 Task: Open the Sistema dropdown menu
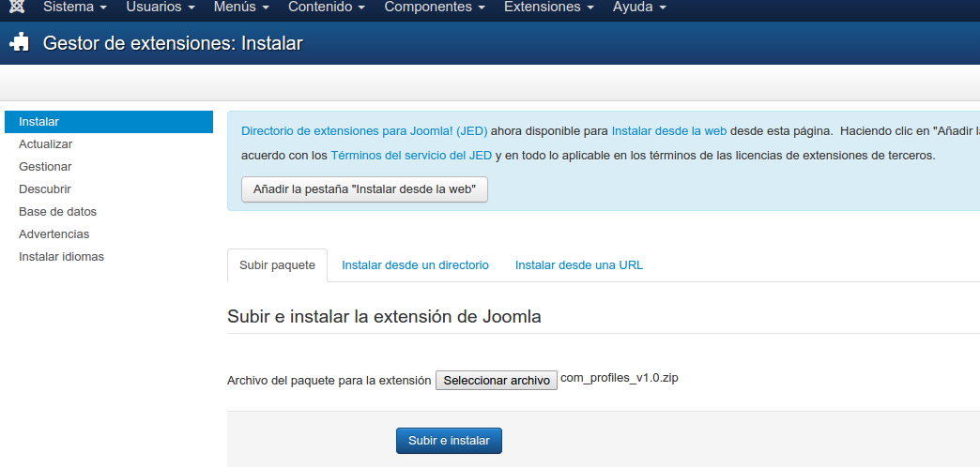point(75,8)
